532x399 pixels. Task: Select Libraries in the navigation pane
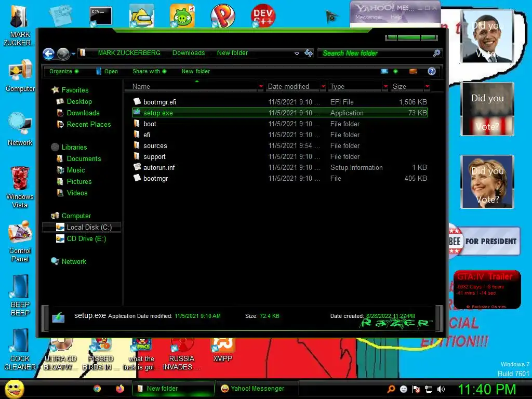tap(69, 147)
